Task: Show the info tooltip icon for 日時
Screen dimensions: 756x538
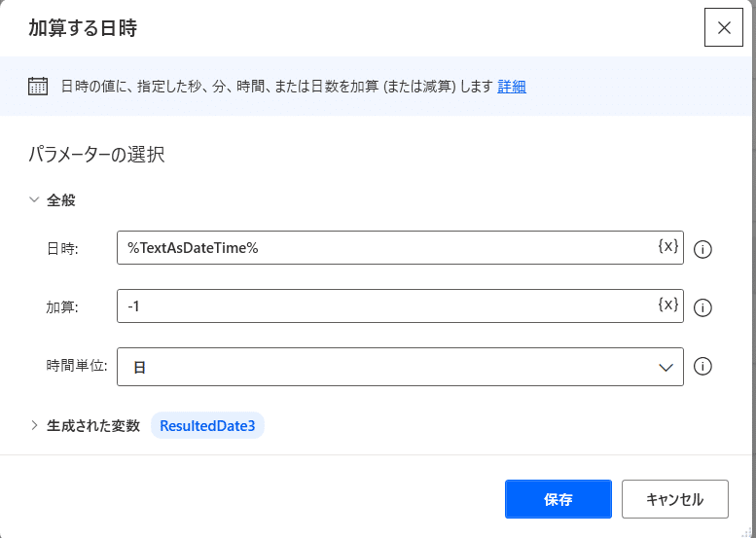Action: coord(702,249)
